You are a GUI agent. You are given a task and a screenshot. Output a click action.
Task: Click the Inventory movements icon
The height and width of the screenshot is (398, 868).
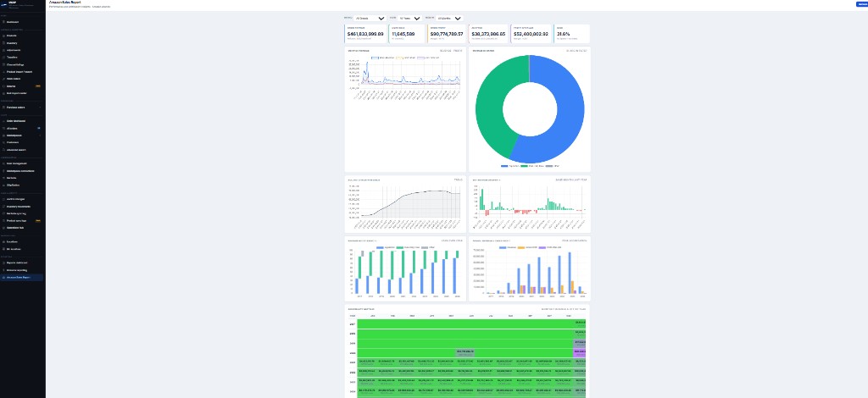3,206
